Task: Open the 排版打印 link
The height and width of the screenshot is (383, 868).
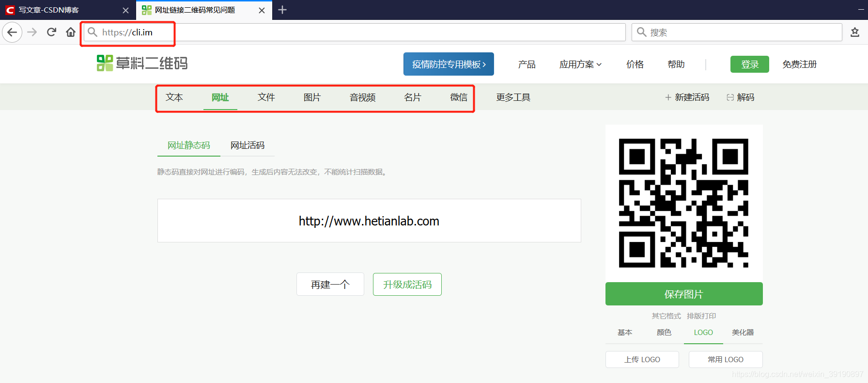Action: click(x=701, y=316)
